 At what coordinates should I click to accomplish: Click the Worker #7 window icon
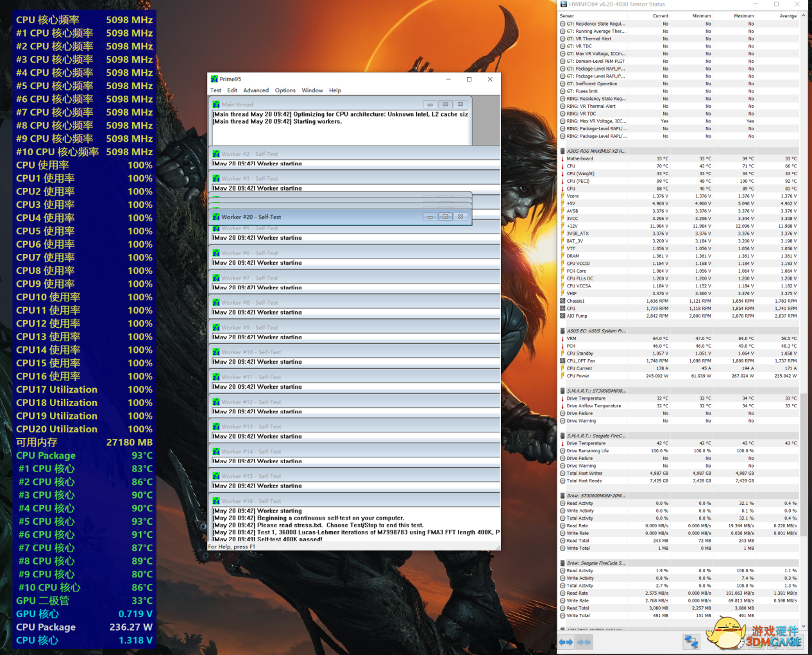pos(217,278)
